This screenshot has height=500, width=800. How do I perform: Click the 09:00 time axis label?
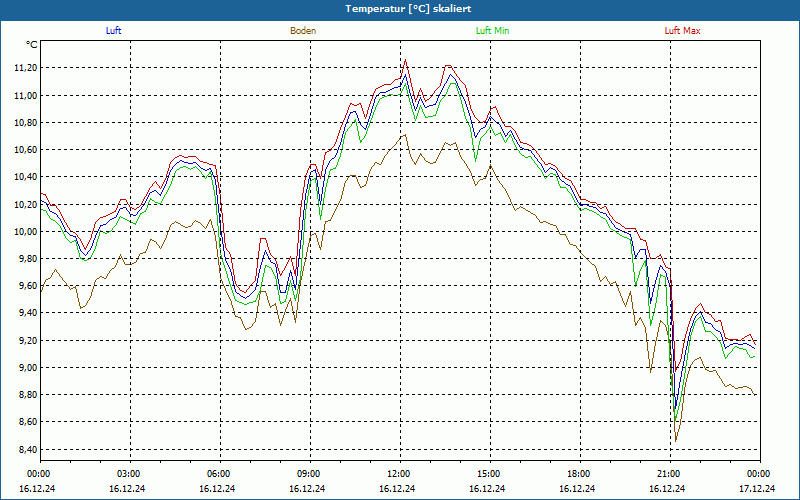click(310, 474)
